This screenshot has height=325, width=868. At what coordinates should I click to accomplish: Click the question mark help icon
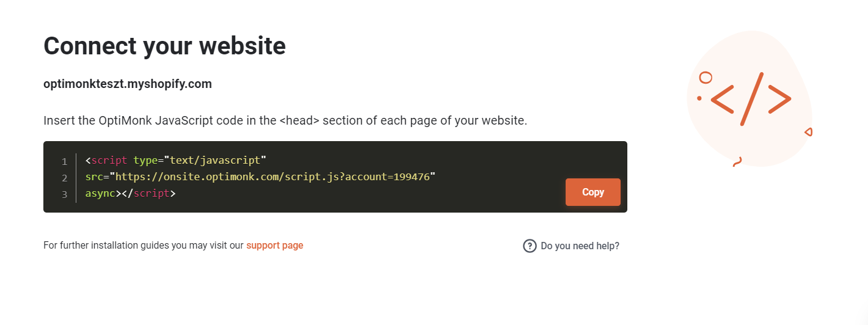point(530,246)
